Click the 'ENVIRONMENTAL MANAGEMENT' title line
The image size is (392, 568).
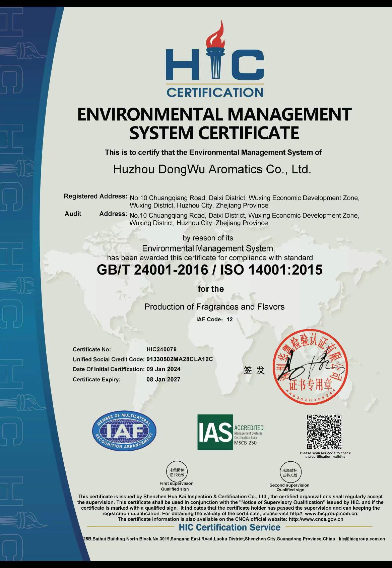[x=214, y=114]
